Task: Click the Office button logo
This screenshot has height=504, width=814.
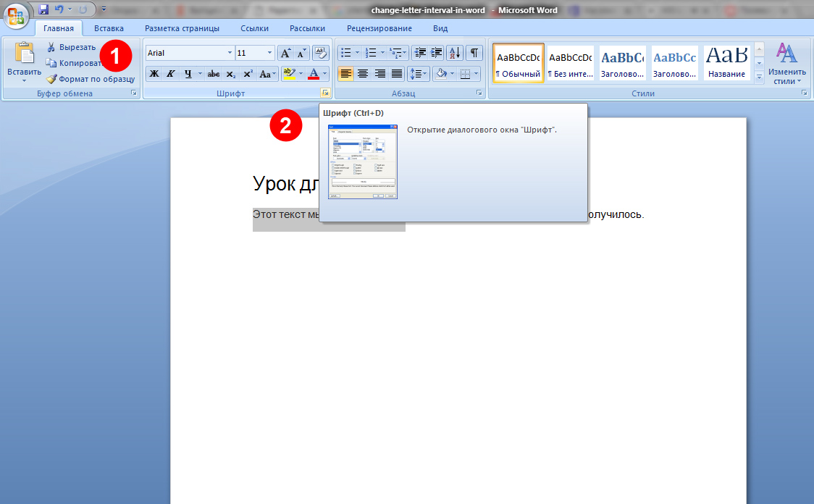Action: pos(16,16)
